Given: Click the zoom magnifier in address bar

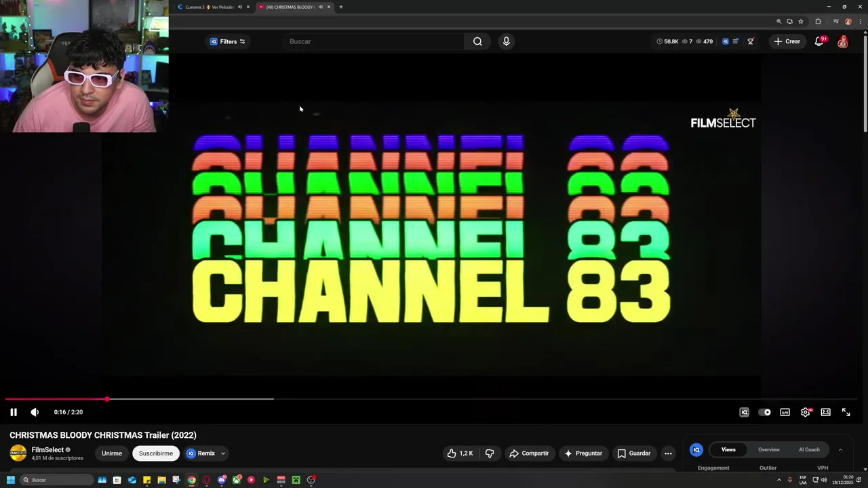Looking at the screenshot, I should click(778, 22).
